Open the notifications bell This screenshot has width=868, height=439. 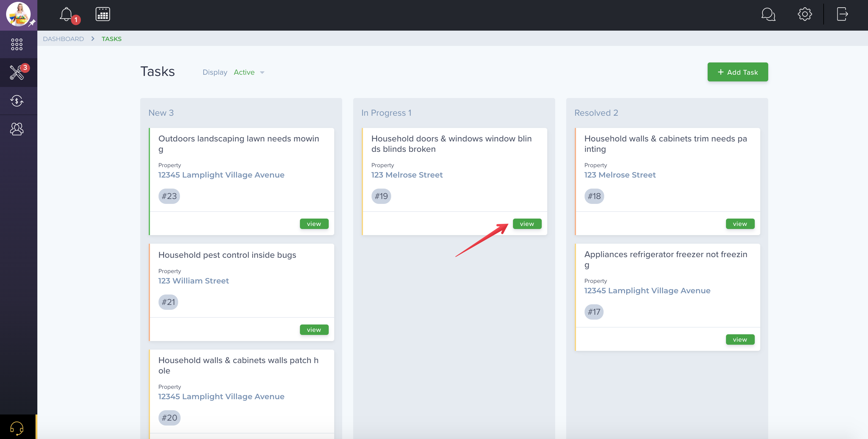point(66,14)
